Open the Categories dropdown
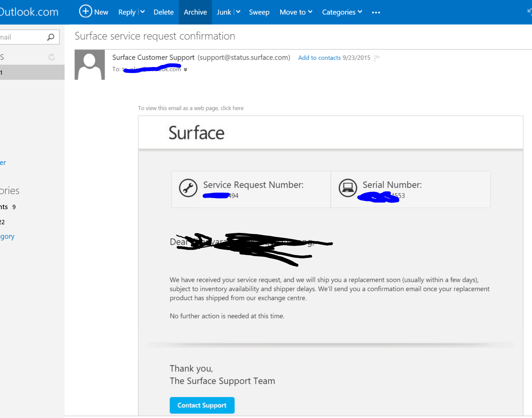This screenshot has height=418, width=532. pos(342,12)
